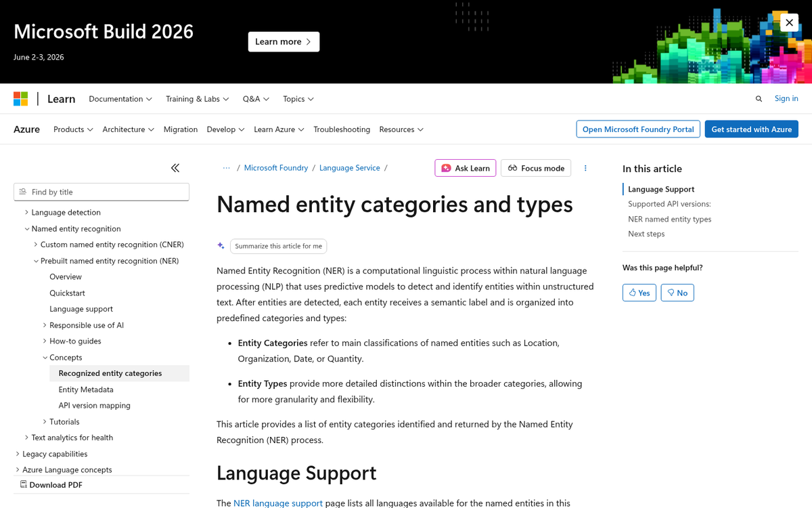Open the Documentation dropdown menu
812x508 pixels.
click(120, 99)
